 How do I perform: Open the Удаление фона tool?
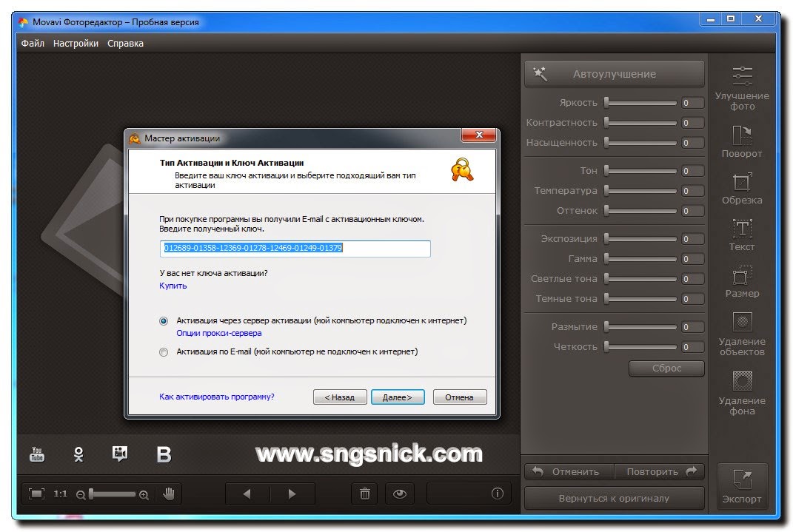tap(742, 393)
